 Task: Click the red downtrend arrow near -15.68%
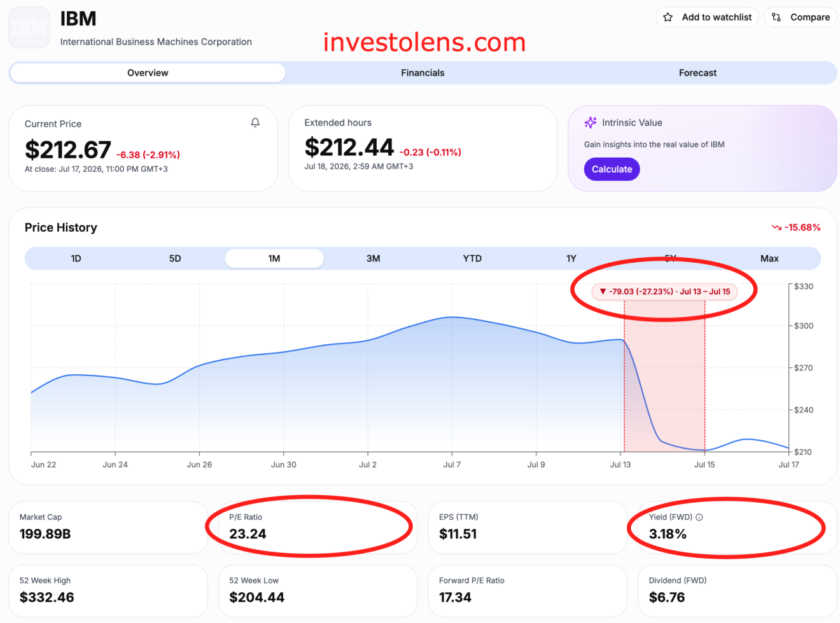776,227
